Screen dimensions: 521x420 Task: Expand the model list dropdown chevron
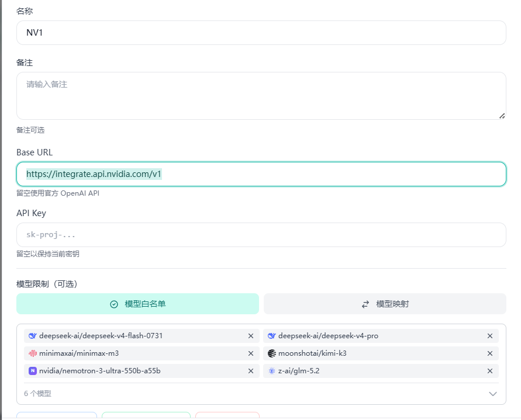click(x=493, y=394)
